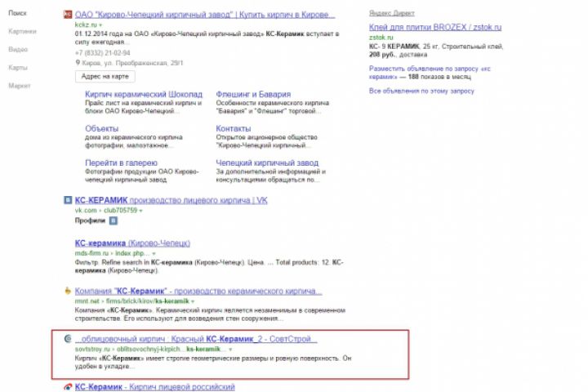The height and width of the screenshot is (392, 588).
Task: Switch to Картинки search section
Action: click(22, 32)
